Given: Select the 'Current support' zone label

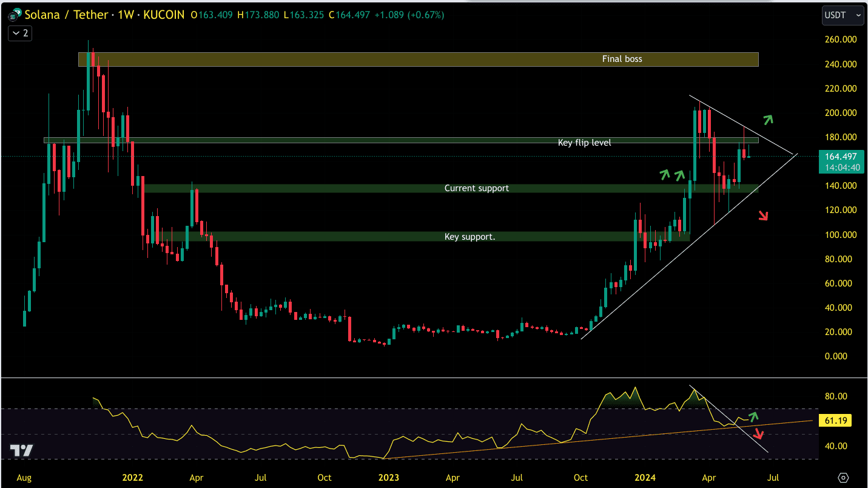Looking at the screenshot, I should point(477,188).
